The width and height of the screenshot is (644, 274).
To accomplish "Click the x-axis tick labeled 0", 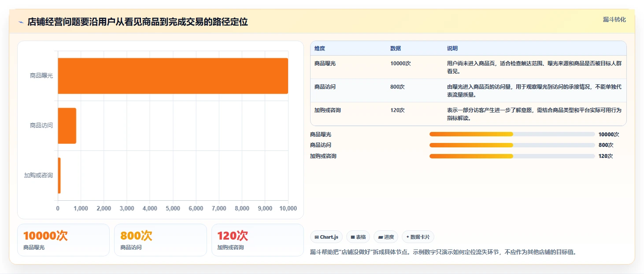I will (58, 209).
